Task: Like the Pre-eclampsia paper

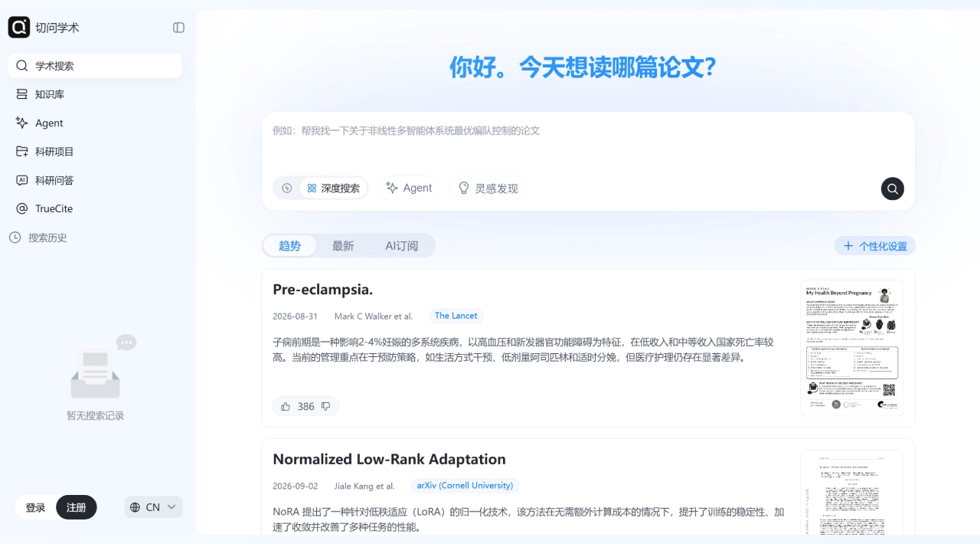Action: pos(286,406)
